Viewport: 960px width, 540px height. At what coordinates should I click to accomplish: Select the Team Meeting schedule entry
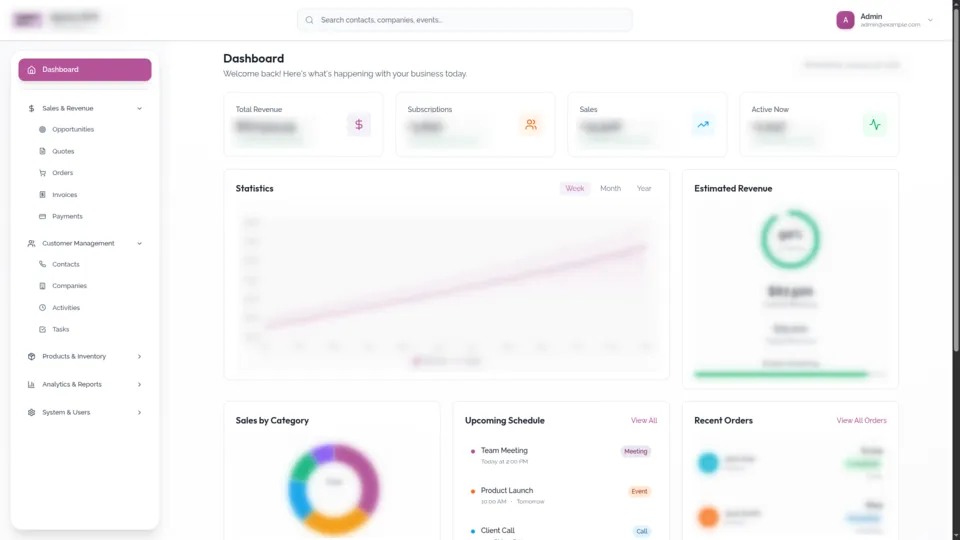(560, 456)
